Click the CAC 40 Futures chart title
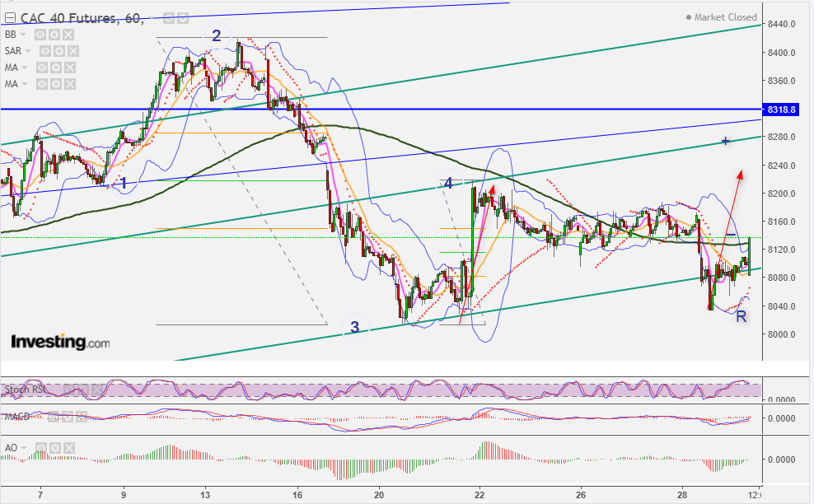814x504 pixels. 82,19
